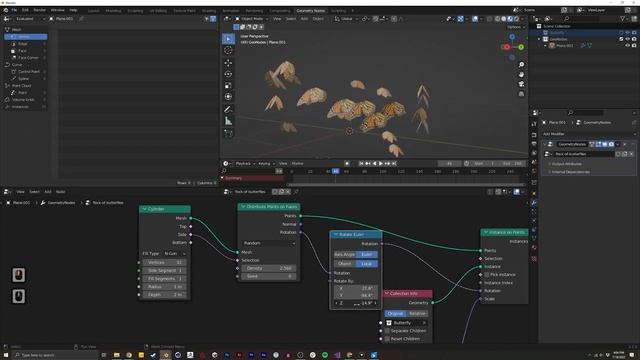
Task: Select the Move tool in viewport toolbar
Action: point(228,63)
